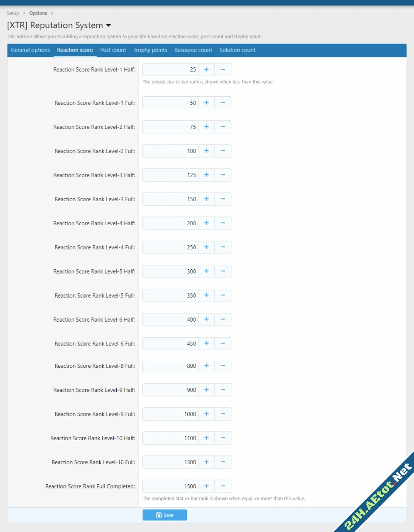
Task: Decrease Reaction Score Rank Level-1 Full value
Action: (223, 103)
